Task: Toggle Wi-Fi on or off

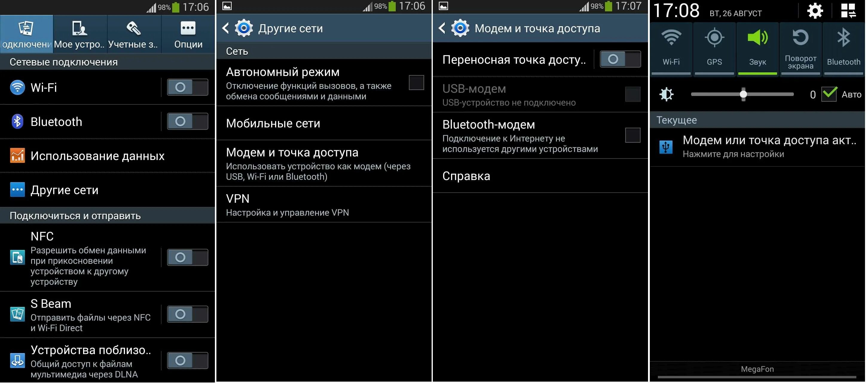Action: pos(188,87)
